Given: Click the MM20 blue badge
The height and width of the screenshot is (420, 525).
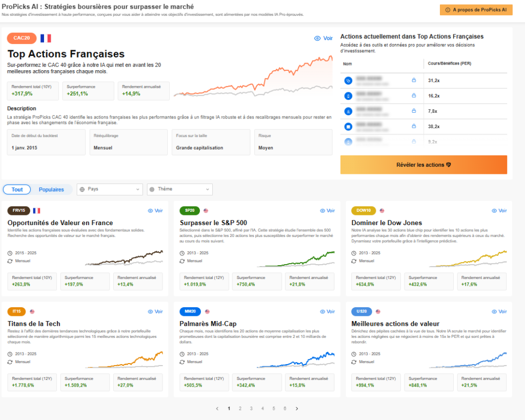Looking at the screenshot, I should click(x=190, y=311).
